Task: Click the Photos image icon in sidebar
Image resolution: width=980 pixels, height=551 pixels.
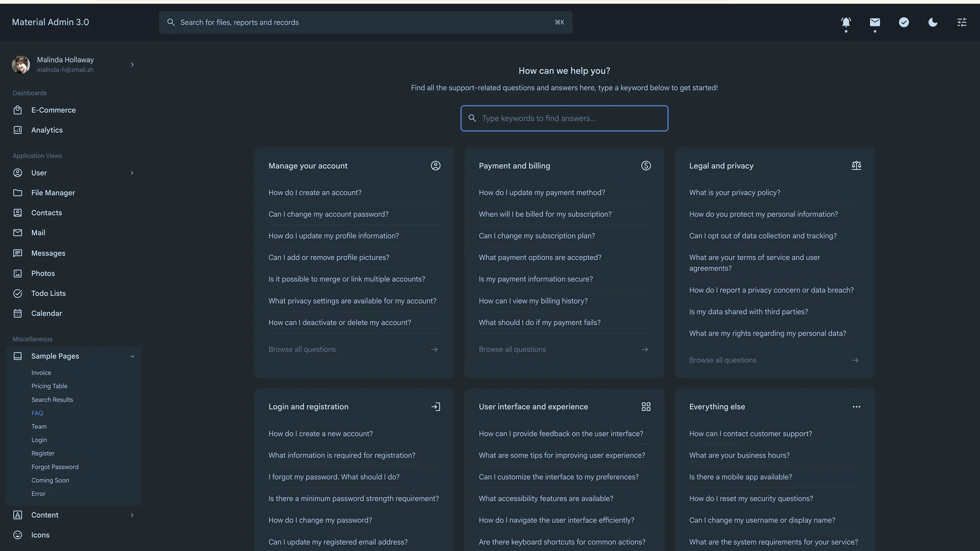Action: coord(17,273)
